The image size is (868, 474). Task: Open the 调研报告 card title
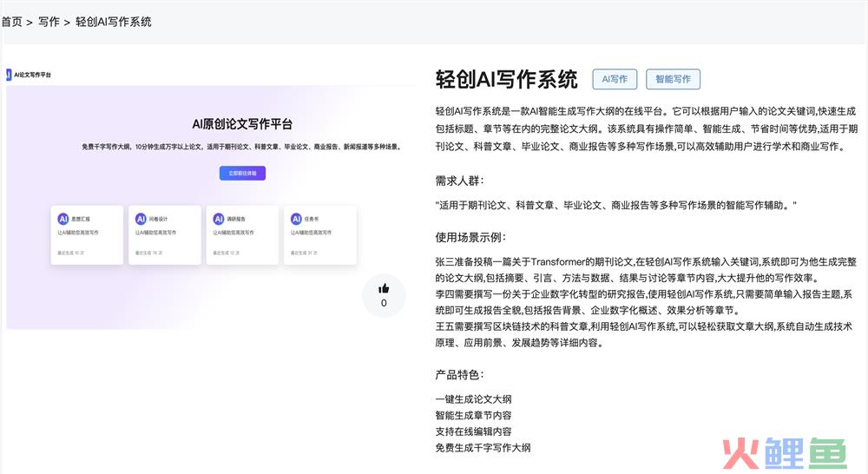click(x=236, y=220)
